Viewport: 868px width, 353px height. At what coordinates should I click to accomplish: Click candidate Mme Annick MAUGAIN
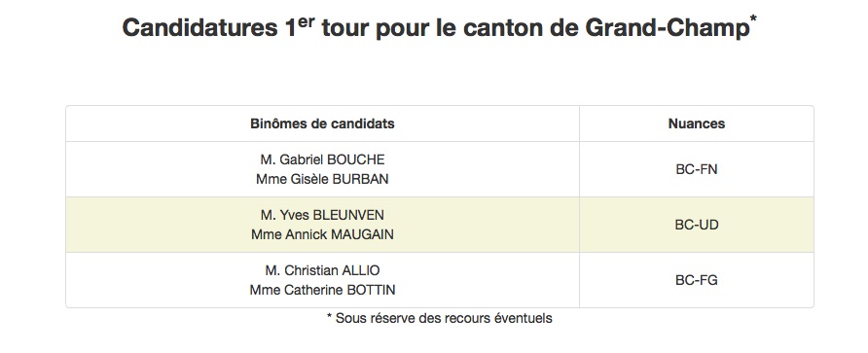click(322, 234)
